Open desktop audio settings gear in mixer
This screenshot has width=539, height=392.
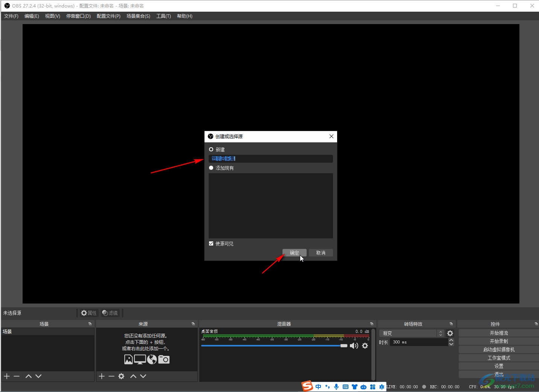coord(365,346)
